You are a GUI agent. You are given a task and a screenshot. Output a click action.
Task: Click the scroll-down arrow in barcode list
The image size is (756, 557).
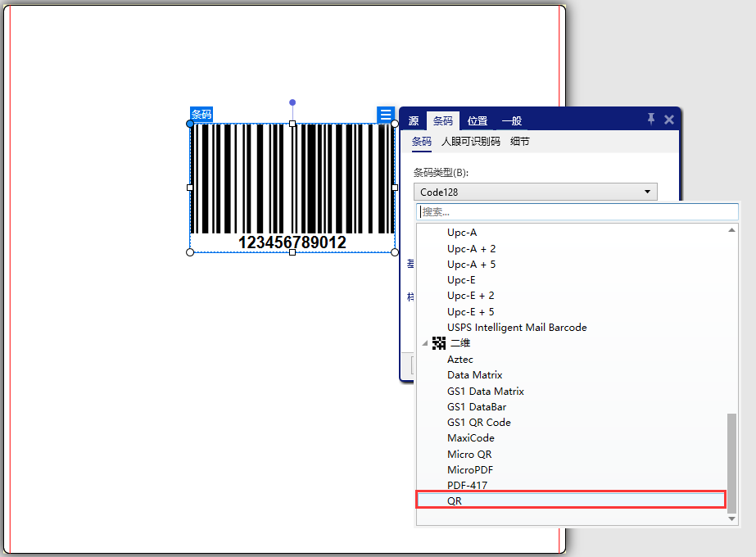732,519
